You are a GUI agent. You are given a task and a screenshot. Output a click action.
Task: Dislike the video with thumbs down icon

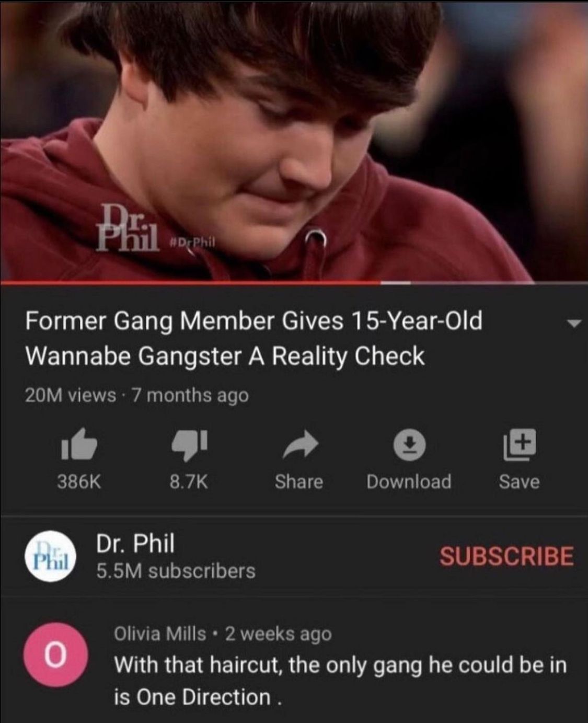click(190, 446)
